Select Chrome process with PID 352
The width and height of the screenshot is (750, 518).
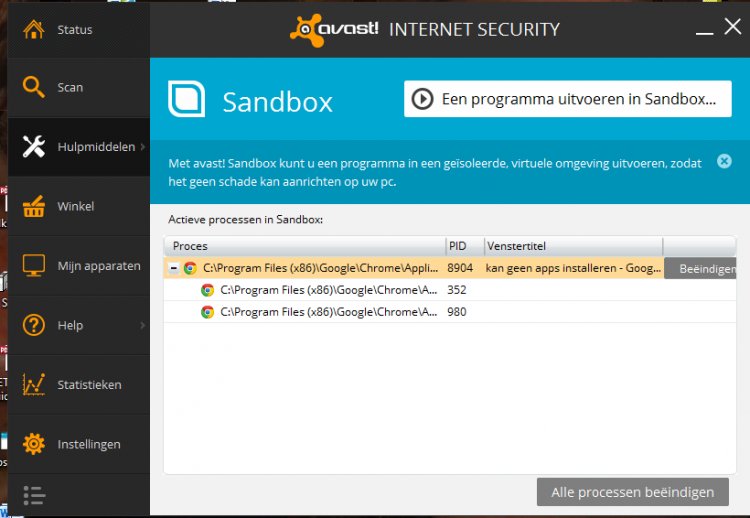click(x=450, y=290)
